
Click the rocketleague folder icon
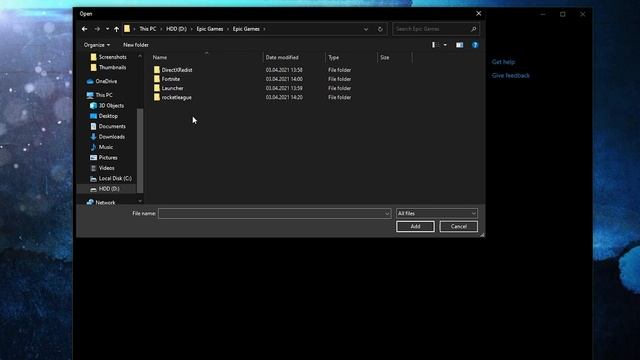pyautogui.click(x=157, y=97)
